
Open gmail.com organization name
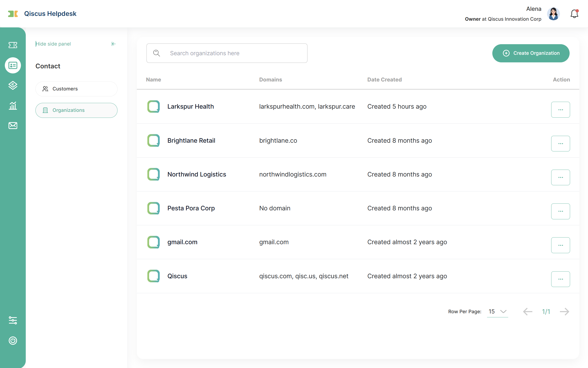click(x=182, y=242)
